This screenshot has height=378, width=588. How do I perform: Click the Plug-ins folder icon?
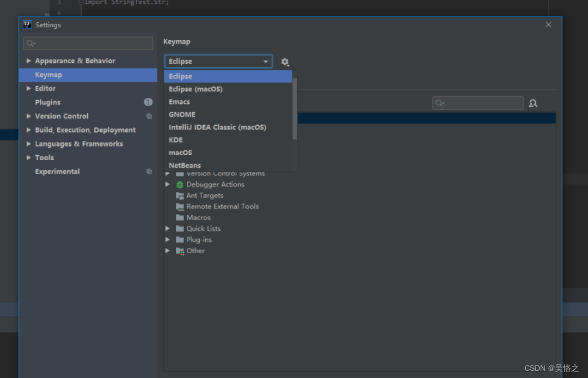pos(180,240)
